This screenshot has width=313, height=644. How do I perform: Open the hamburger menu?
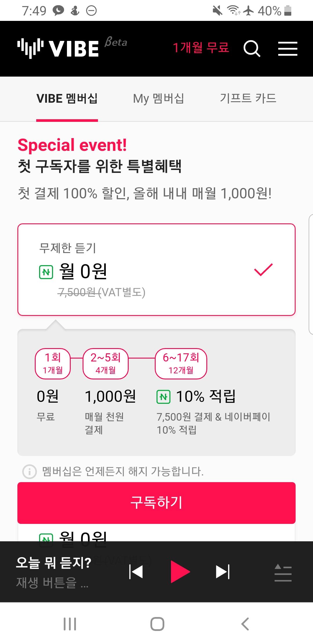pyautogui.click(x=287, y=48)
